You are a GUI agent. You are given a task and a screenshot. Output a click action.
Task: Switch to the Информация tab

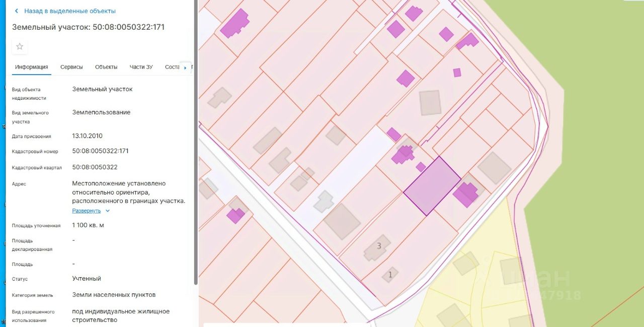pyautogui.click(x=32, y=67)
